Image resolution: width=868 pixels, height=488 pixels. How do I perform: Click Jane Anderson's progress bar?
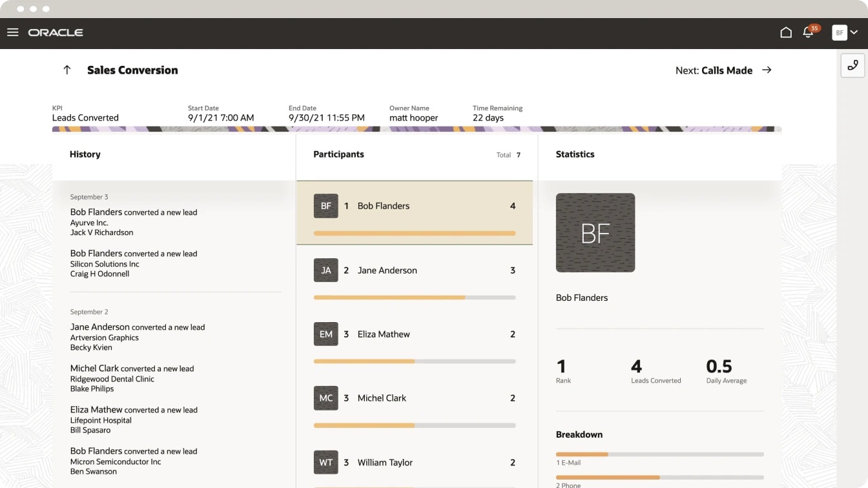[414, 298]
